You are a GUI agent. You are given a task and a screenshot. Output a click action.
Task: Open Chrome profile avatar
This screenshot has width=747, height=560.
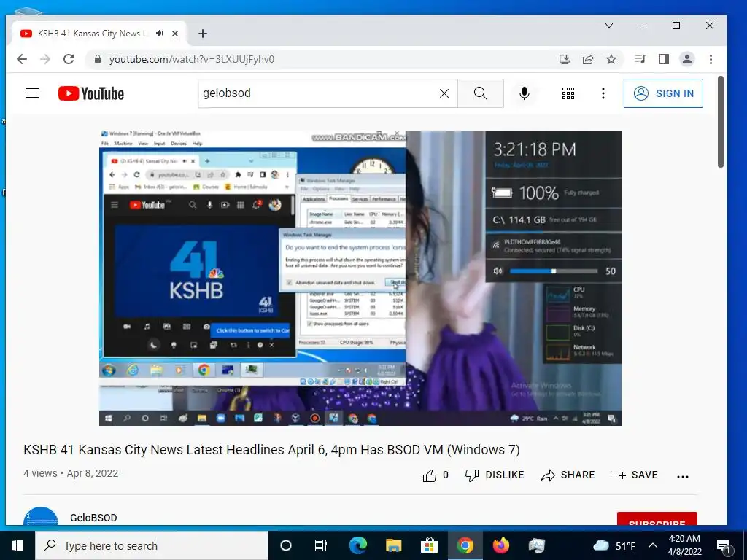click(x=687, y=59)
